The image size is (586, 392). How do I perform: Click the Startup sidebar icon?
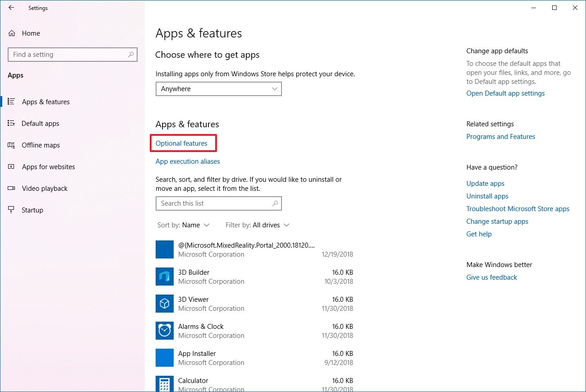pyautogui.click(x=13, y=210)
